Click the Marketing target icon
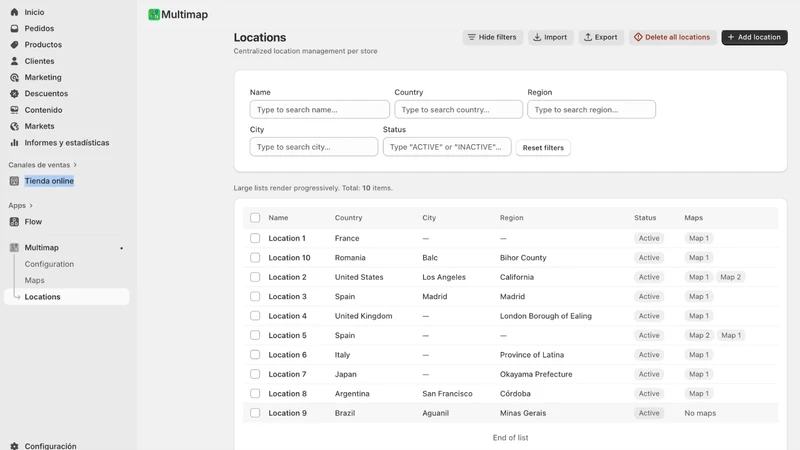The image size is (800, 450). pos(14,77)
